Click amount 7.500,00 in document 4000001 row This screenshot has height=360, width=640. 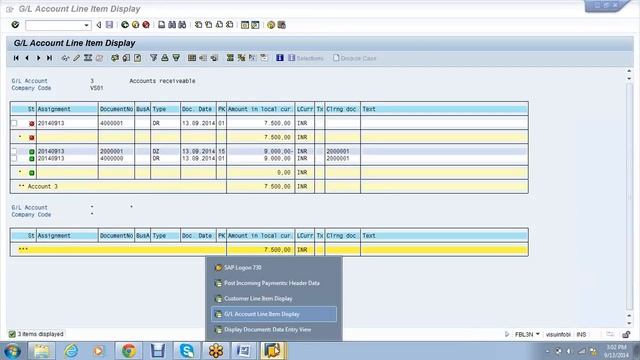coord(277,123)
